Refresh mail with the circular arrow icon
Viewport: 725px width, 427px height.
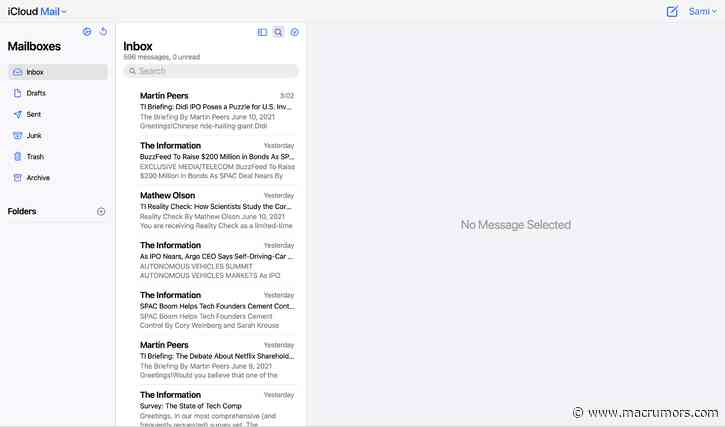(x=104, y=31)
